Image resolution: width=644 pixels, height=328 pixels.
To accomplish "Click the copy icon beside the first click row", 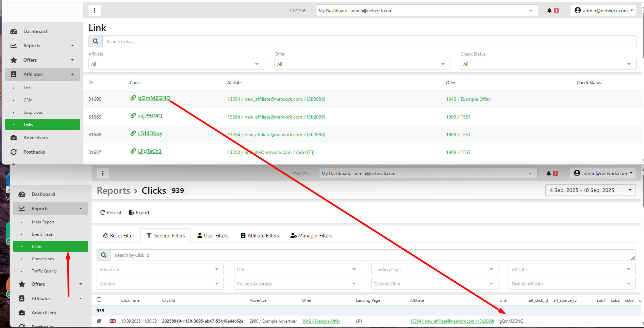I will coord(99,321).
